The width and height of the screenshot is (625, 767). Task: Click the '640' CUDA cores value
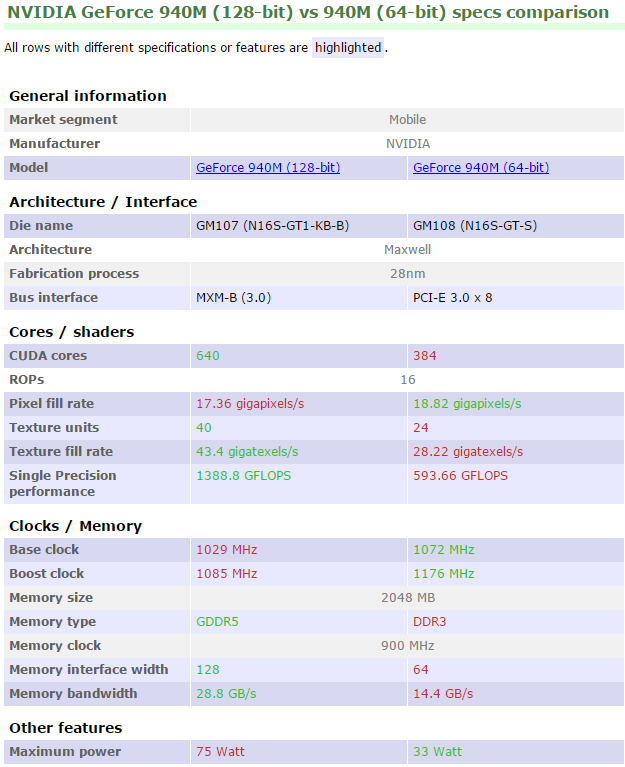click(x=208, y=356)
